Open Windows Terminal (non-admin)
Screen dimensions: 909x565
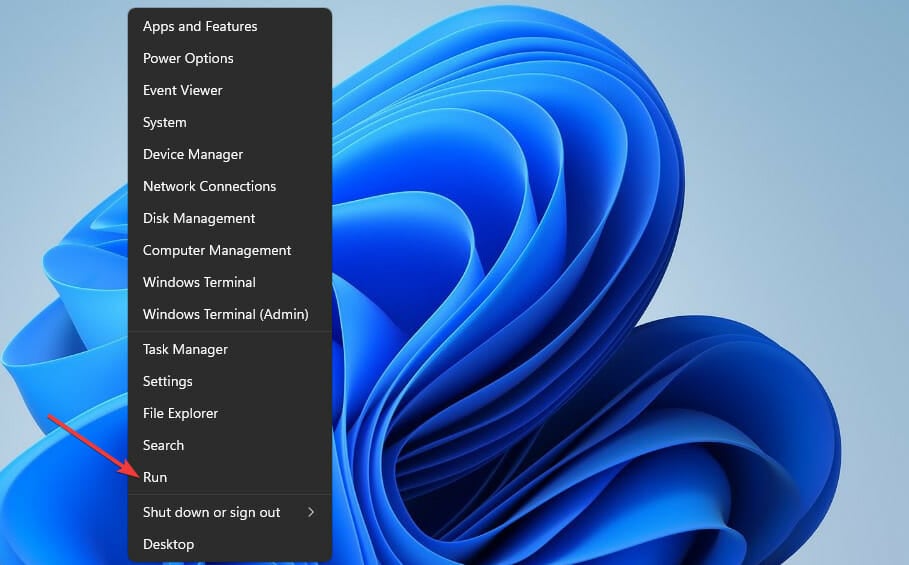[x=230, y=282]
